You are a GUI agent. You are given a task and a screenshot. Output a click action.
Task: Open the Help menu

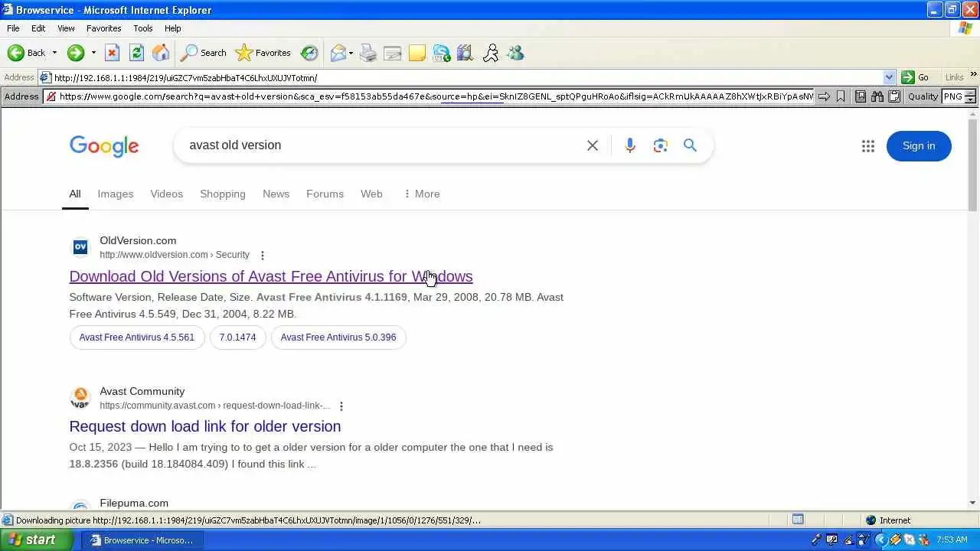tap(173, 28)
